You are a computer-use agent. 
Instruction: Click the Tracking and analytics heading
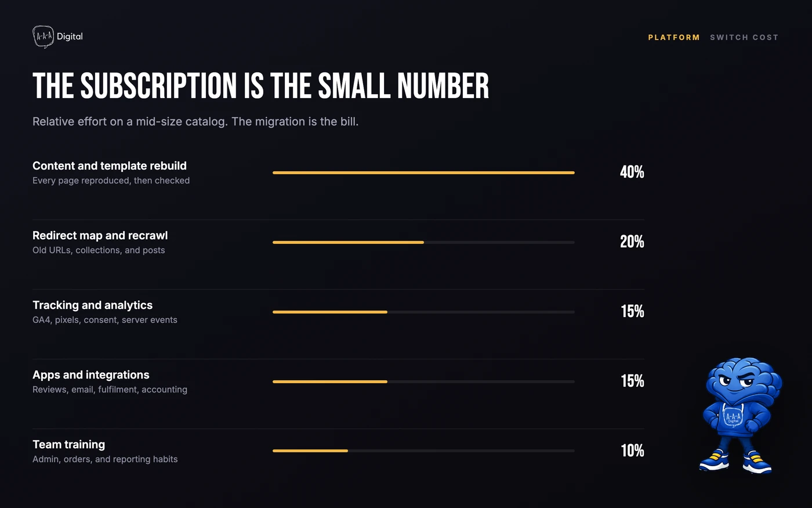[93, 305]
